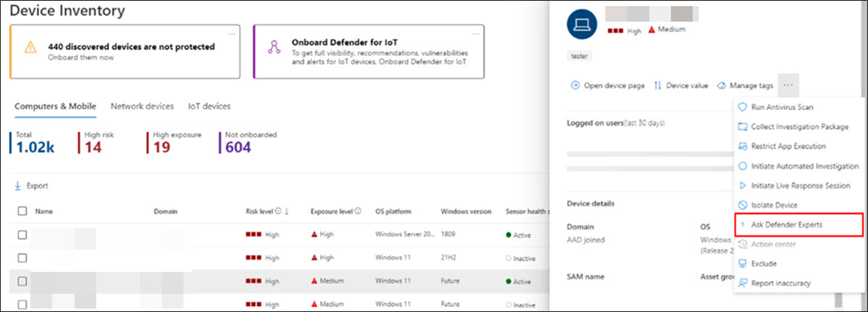Choose Ask Defender Experts

point(798,225)
